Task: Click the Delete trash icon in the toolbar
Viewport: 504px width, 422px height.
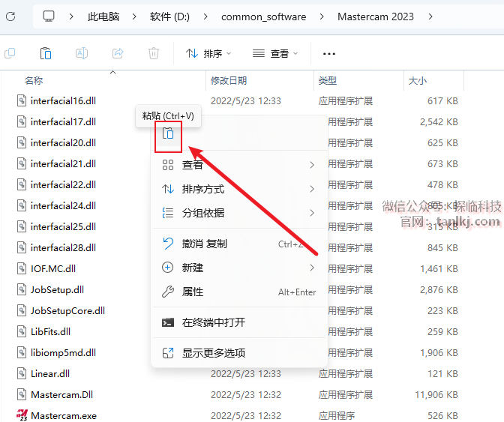Action: (x=154, y=53)
